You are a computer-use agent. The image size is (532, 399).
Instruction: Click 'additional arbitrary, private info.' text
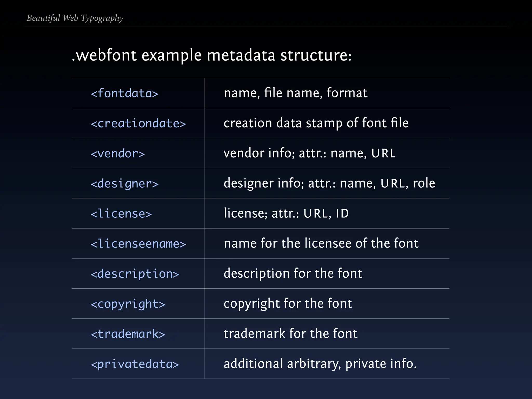point(320,364)
